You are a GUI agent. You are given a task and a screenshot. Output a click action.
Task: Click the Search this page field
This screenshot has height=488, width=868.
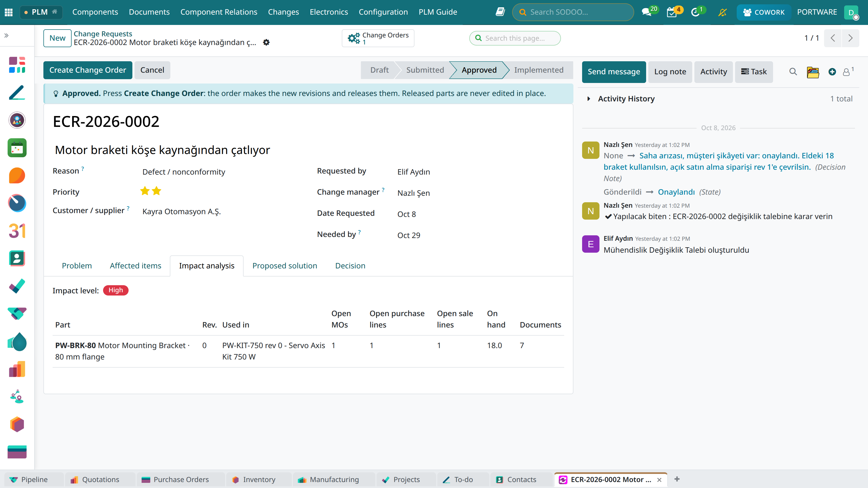[515, 38]
